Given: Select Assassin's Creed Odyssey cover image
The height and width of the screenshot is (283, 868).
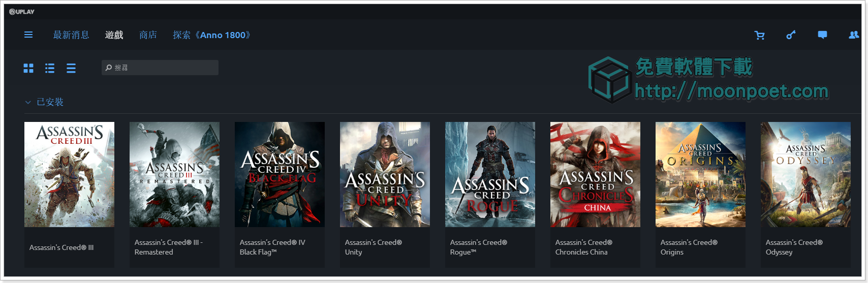Looking at the screenshot, I should (x=805, y=174).
